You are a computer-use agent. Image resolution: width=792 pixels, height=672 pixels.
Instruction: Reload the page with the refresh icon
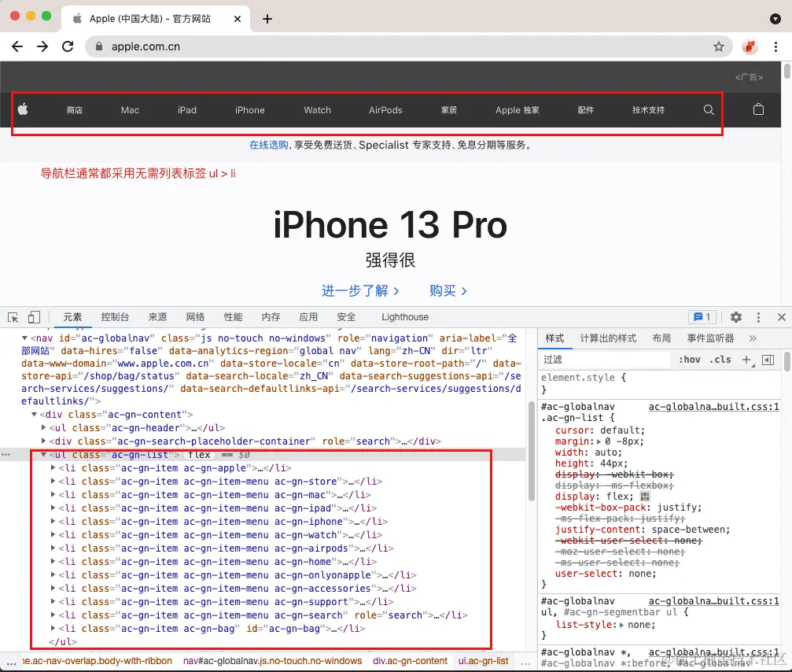pos(68,46)
